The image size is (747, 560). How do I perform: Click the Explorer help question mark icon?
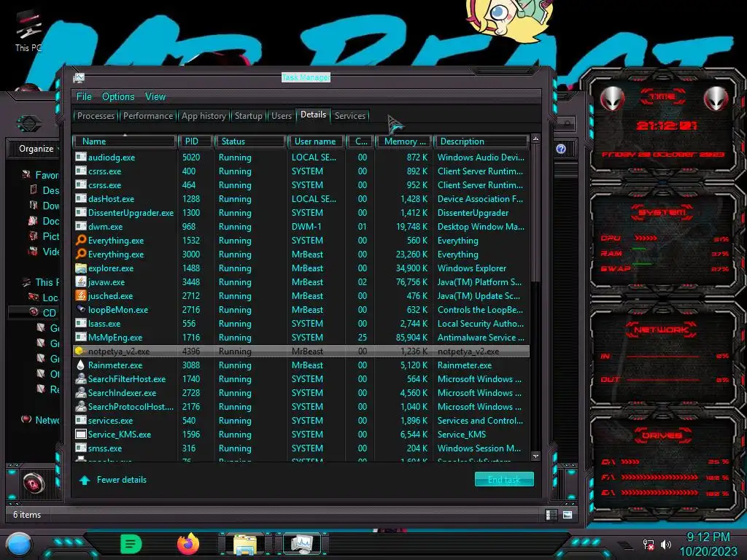pos(561,149)
